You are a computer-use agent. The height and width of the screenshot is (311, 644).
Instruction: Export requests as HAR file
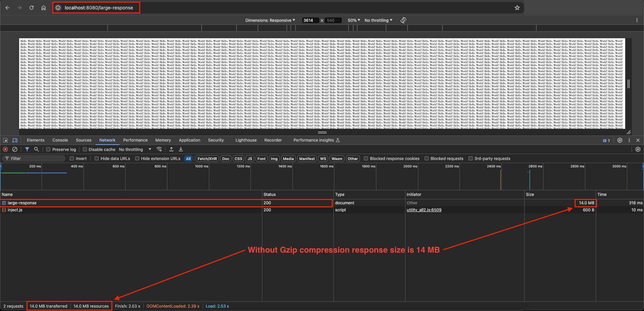[x=181, y=149]
